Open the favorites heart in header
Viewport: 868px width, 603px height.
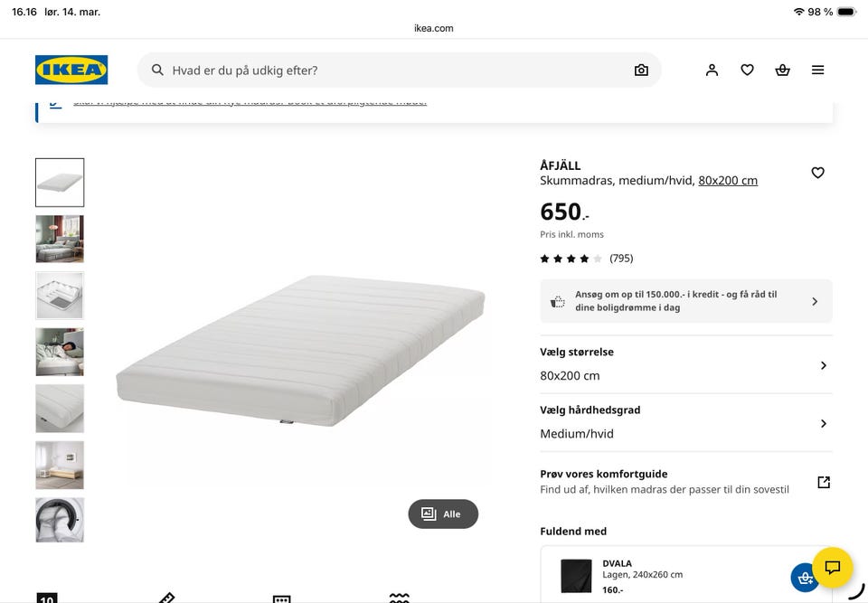coord(748,70)
